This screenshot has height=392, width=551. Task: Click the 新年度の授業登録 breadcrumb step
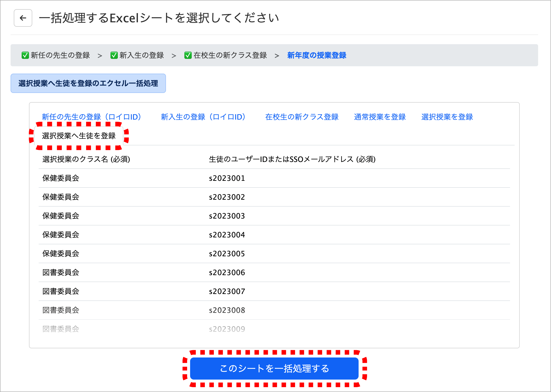316,55
